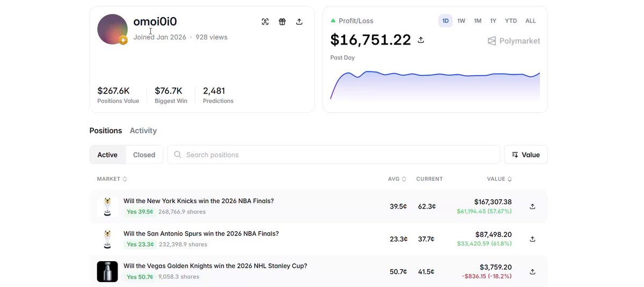
Task: Click the Stanley Cup market thumbnail
Action: pos(107,272)
